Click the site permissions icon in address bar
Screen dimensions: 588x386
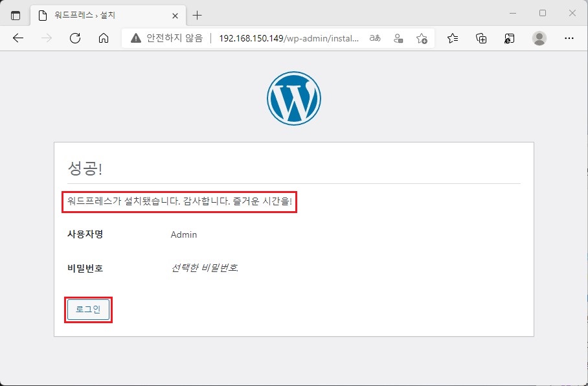click(x=398, y=38)
